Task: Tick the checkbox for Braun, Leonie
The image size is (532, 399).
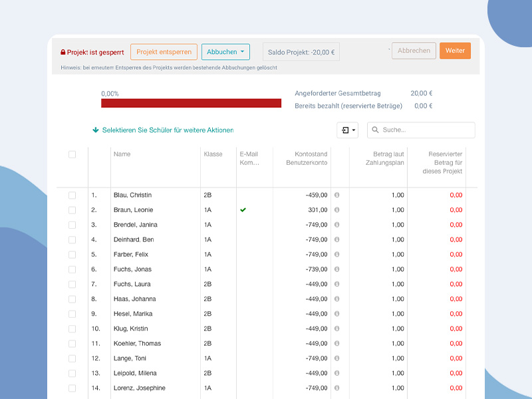Action: [72, 210]
